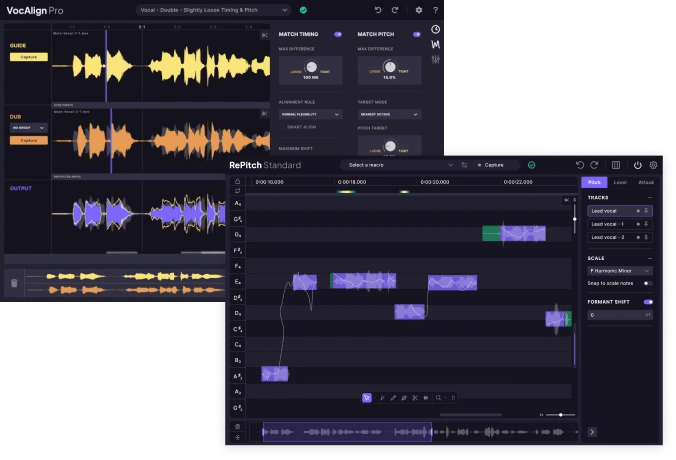Click the RePitch power bypass icon
676x460 pixels.
click(x=637, y=165)
